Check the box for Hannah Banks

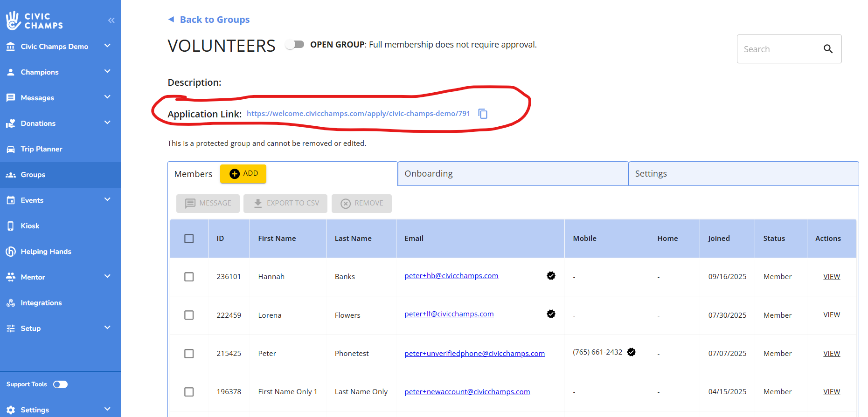tap(189, 277)
